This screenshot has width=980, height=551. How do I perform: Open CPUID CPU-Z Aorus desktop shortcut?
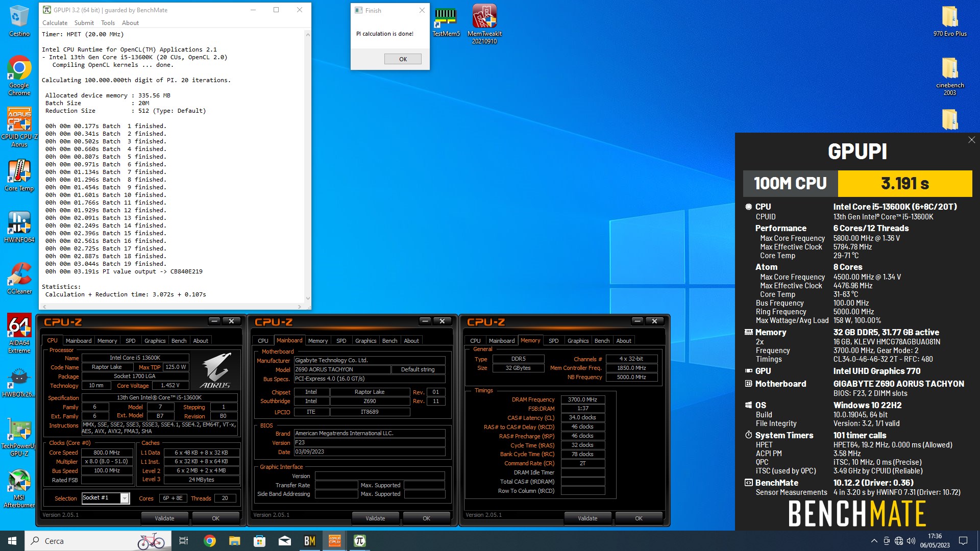(19, 128)
